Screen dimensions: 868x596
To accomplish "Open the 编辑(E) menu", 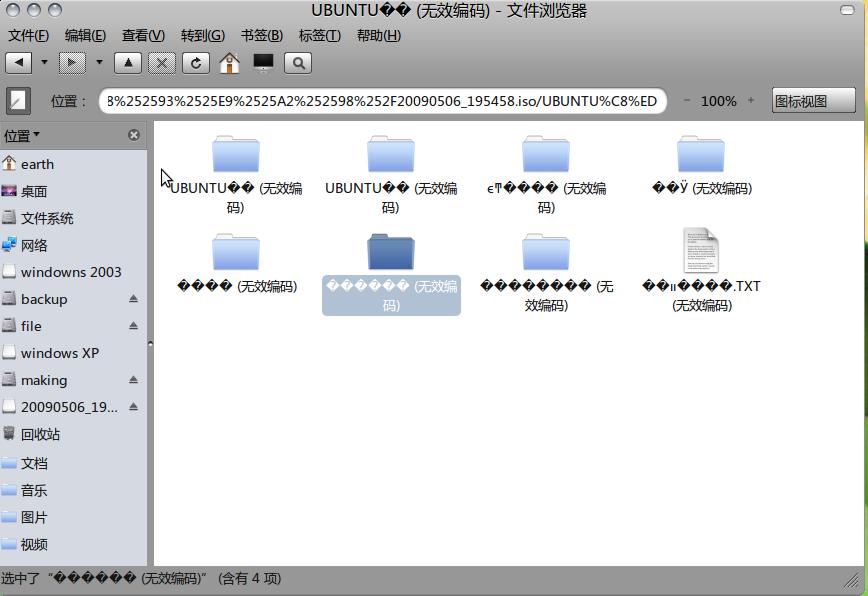I will click(x=85, y=36).
